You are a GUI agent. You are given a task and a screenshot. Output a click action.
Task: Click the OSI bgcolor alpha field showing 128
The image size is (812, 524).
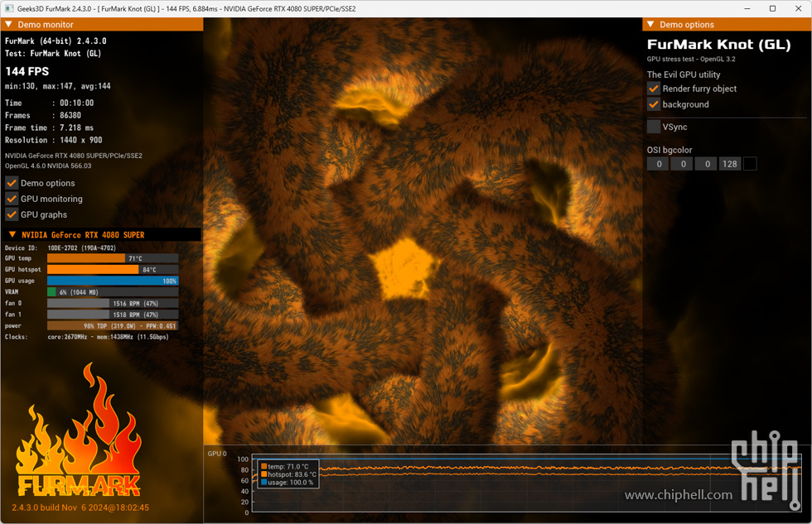(x=730, y=164)
